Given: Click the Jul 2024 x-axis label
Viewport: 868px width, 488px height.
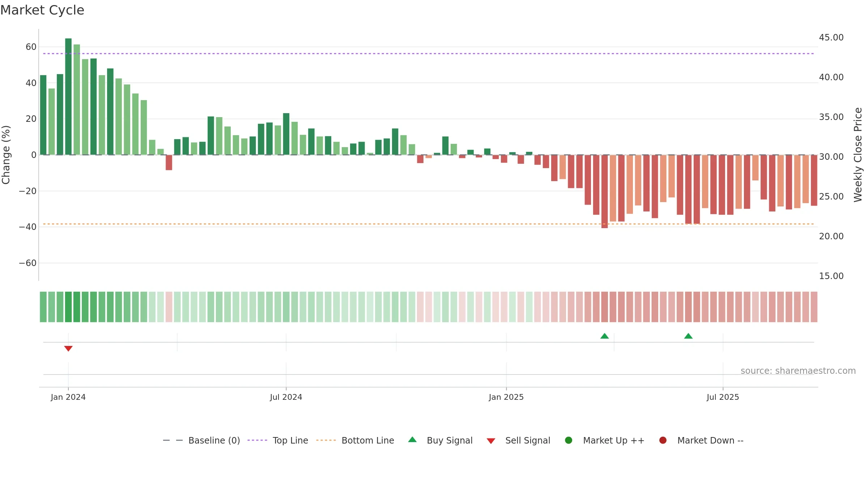Looking at the screenshot, I should point(286,397).
